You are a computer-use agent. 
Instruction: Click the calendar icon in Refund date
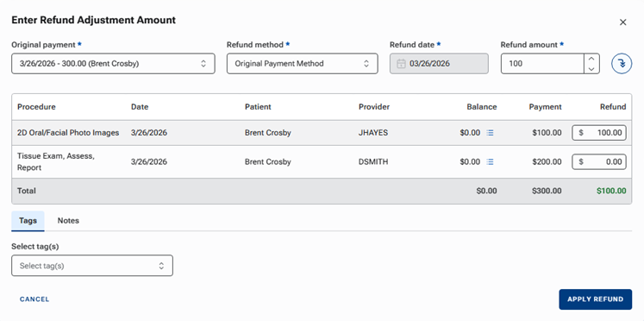[x=401, y=64]
